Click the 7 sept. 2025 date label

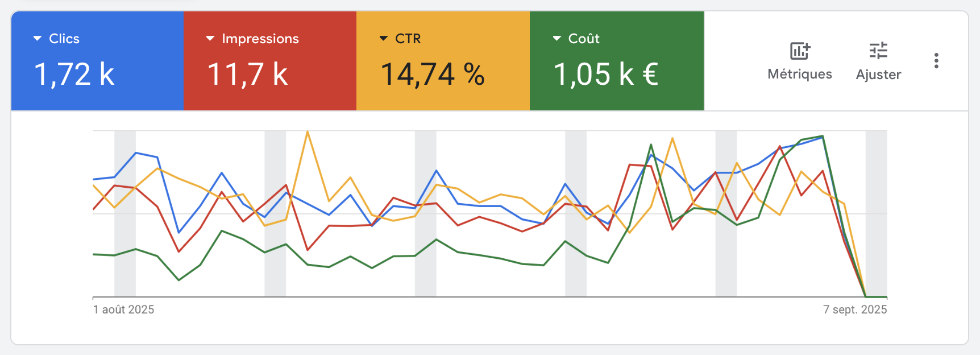point(854,309)
